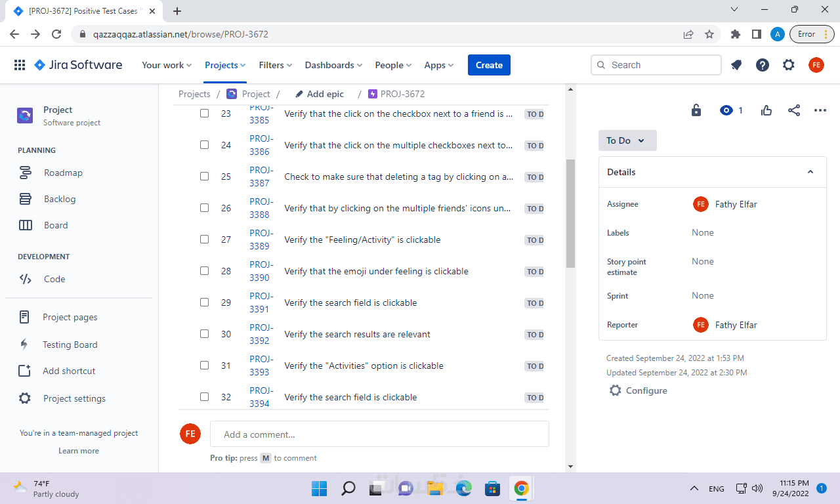The height and width of the screenshot is (504, 840).
Task: Click the Configure gear icon
Action: pyautogui.click(x=615, y=390)
